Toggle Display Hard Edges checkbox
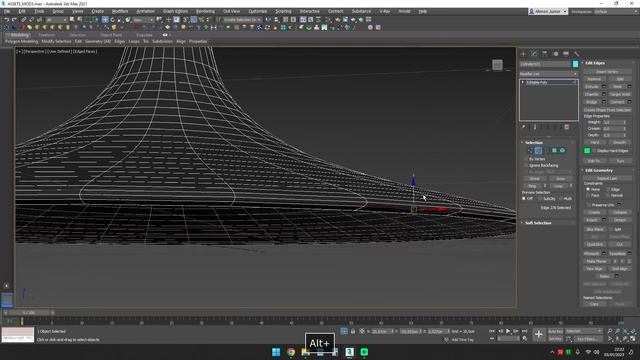 [594, 151]
